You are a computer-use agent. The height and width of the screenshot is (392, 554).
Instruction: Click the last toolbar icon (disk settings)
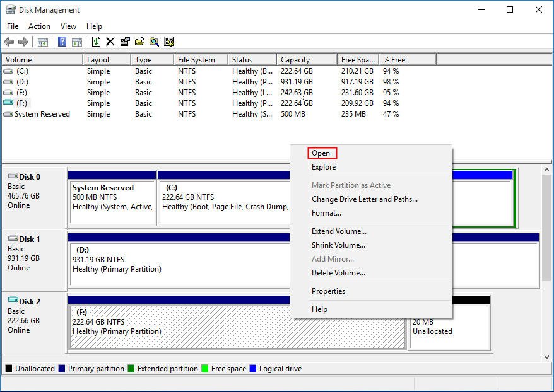(168, 42)
